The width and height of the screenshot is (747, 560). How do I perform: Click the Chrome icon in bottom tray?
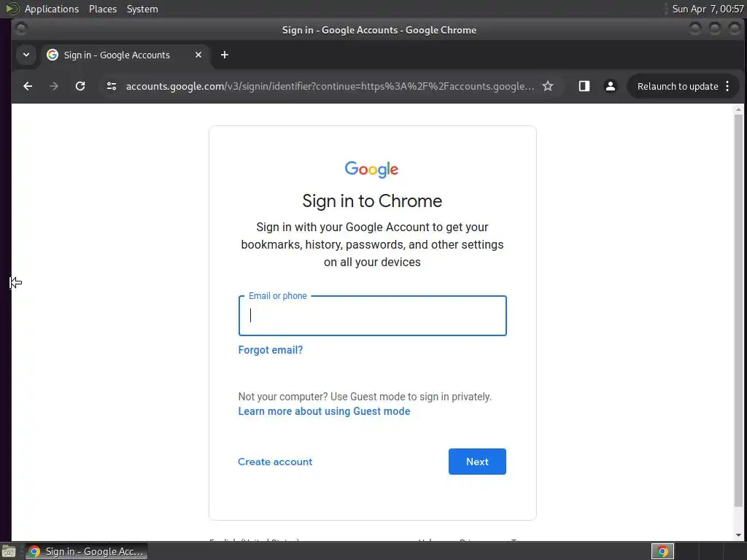(662, 551)
